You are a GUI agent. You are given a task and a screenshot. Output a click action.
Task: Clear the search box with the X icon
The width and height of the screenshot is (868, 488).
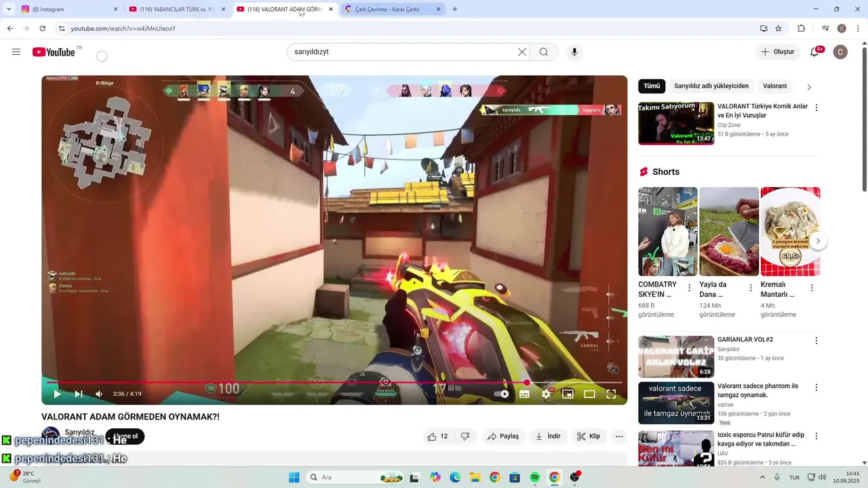point(522,52)
